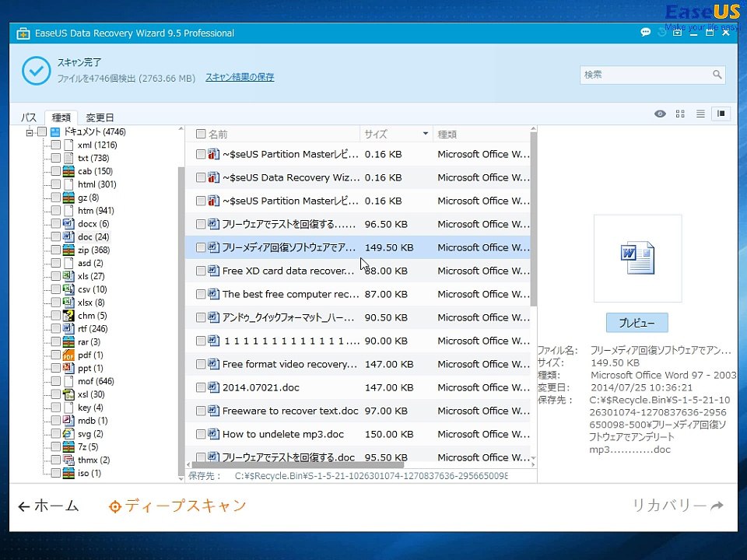Tick the select-all checkbox beside 名前
747x560 pixels.
point(201,134)
